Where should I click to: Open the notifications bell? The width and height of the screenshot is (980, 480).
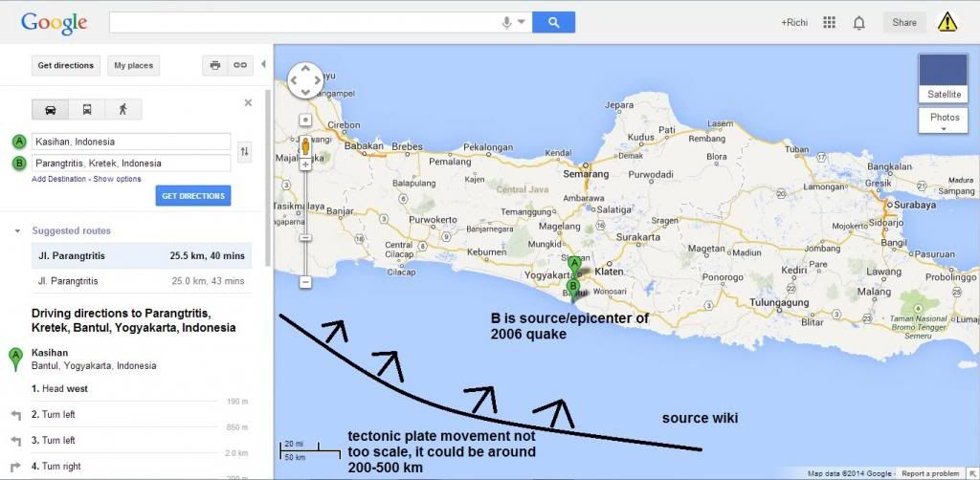[x=858, y=22]
